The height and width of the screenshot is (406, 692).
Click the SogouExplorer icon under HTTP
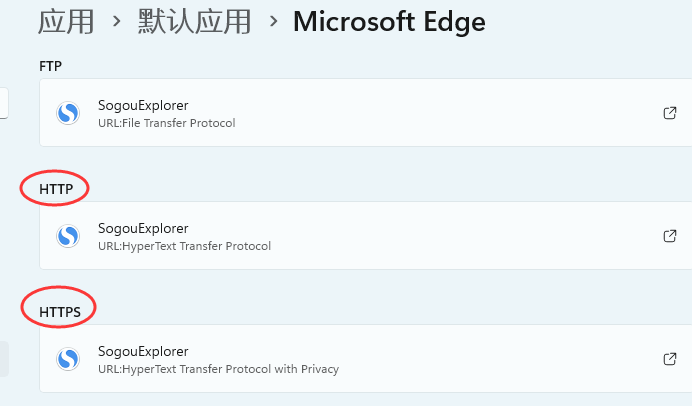68,236
